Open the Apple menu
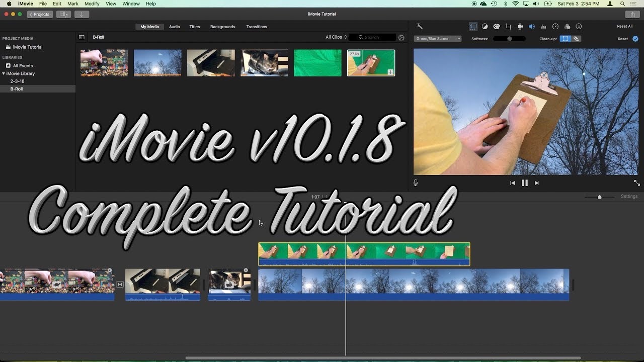The width and height of the screenshot is (644, 362). (x=9, y=4)
